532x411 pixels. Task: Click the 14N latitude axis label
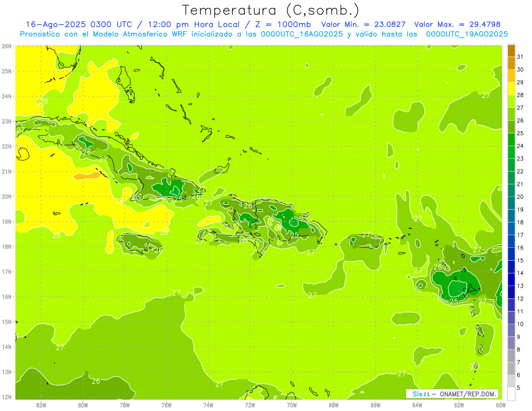[6, 347]
